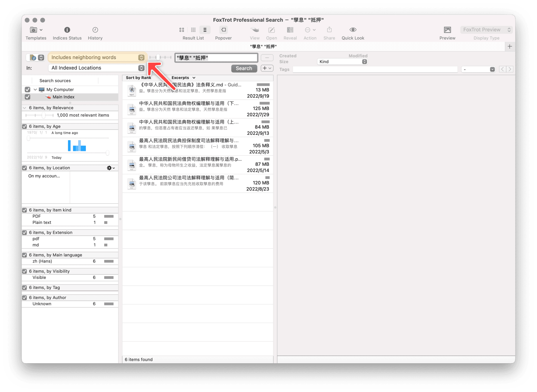Image resolution: width=537 pixels, height=392 pixels.
Task: Filter by md extension
Action: 70,245
